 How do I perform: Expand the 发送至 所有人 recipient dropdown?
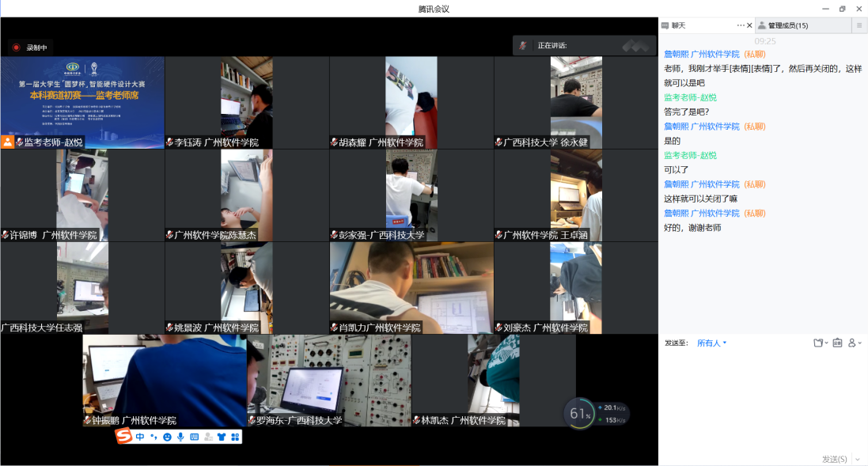[711, 343]
